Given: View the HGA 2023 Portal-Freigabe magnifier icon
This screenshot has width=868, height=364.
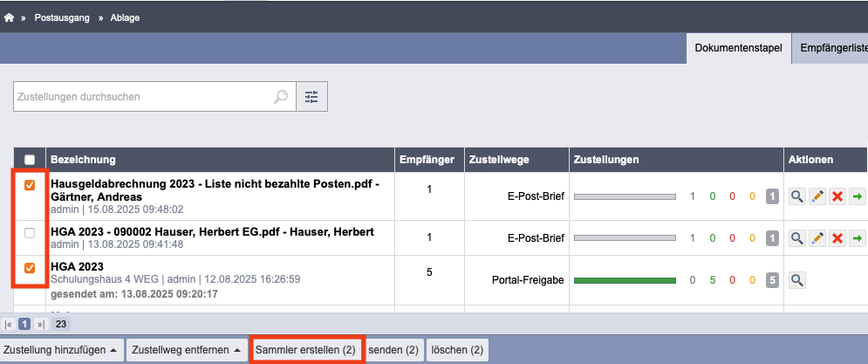Looking at the screenshot, I should (x=797, y=280).
